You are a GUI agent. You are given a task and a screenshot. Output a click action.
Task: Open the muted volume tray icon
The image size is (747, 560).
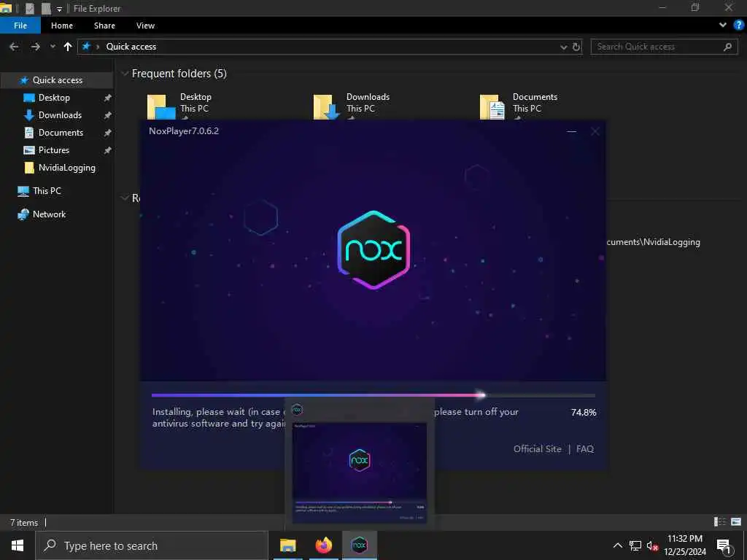pyautogui.click(x=653, y=545)
